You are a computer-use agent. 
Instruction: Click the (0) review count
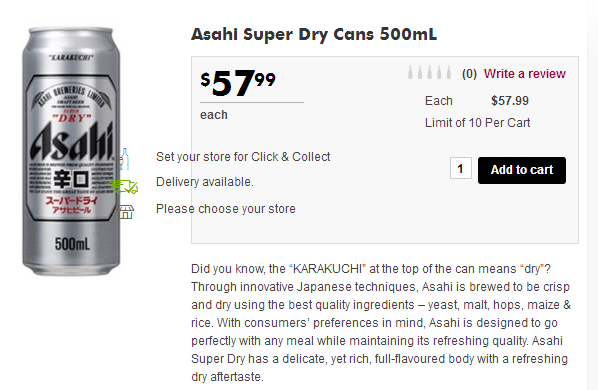[469, 74]
